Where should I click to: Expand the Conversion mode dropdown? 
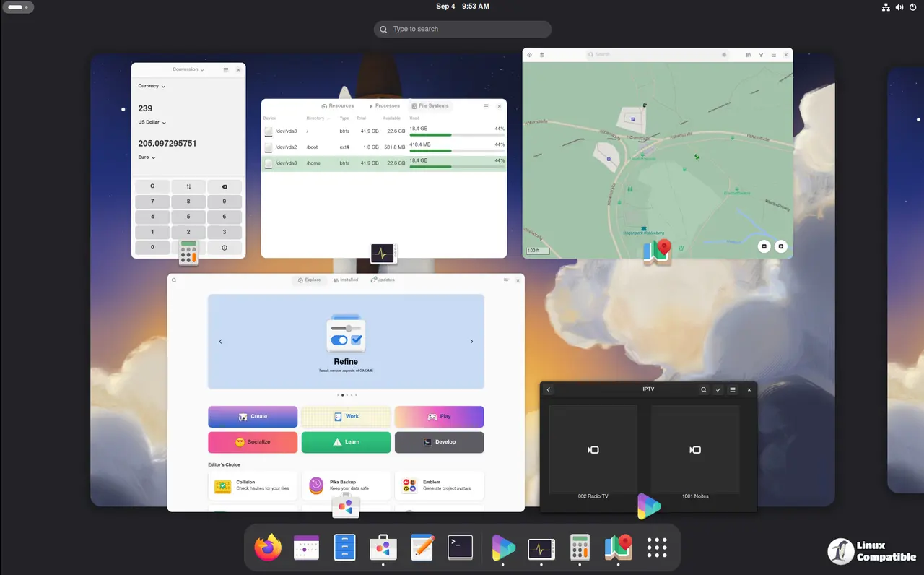click(188, 70)
